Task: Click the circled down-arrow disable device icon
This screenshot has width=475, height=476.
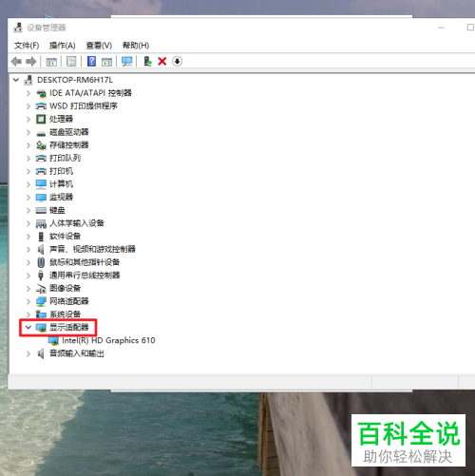Action: [177, 62]
